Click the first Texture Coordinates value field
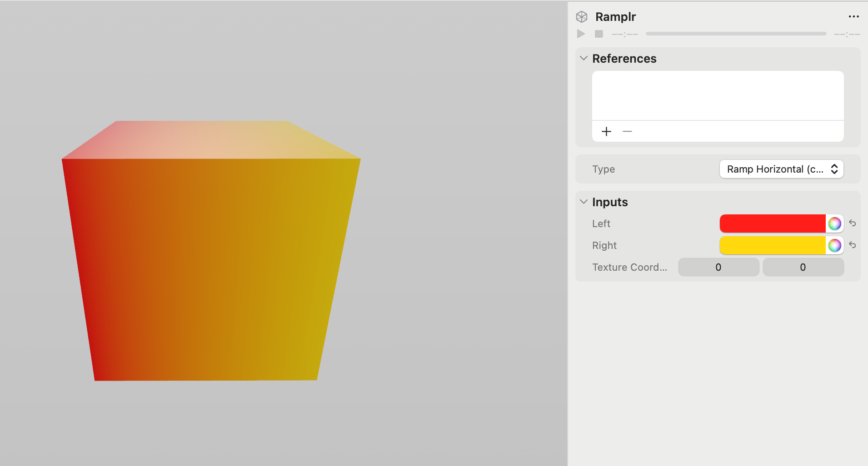Viewport: 868px width, 466px height. pos(718,267)
